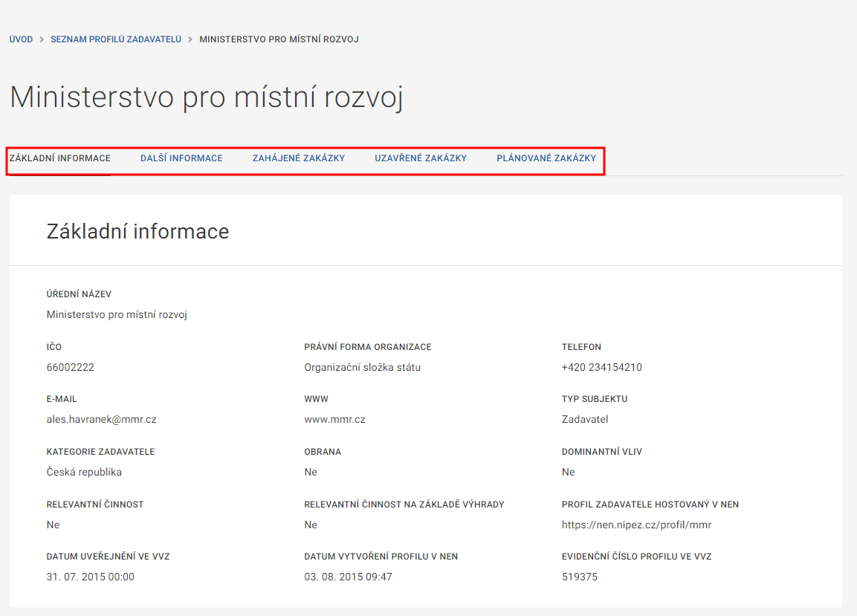Click the legal form Organizační složka státu
Screen dimensions: 857x616
coord(363,367)
